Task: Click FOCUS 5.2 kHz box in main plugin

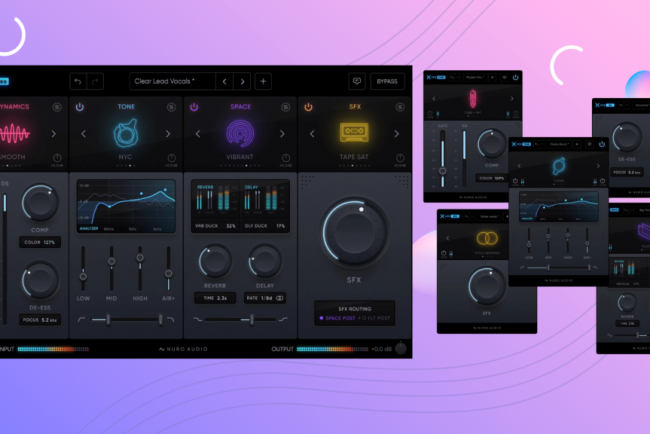Action: tap(40, 320)
